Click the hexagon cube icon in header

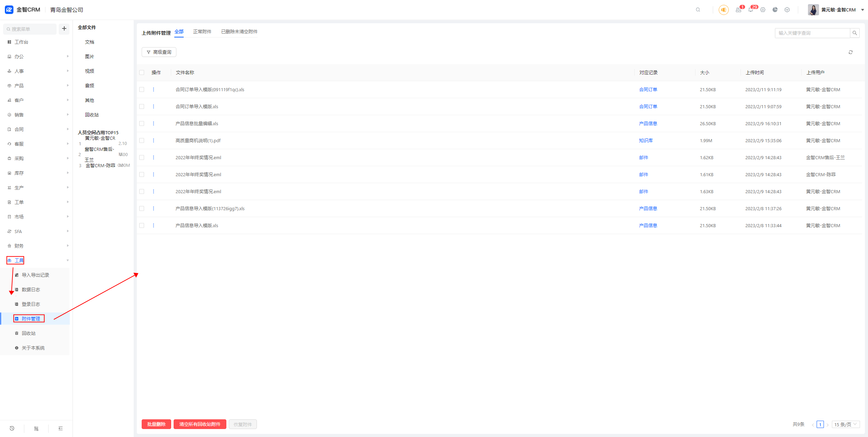click(x=787, y=10)
